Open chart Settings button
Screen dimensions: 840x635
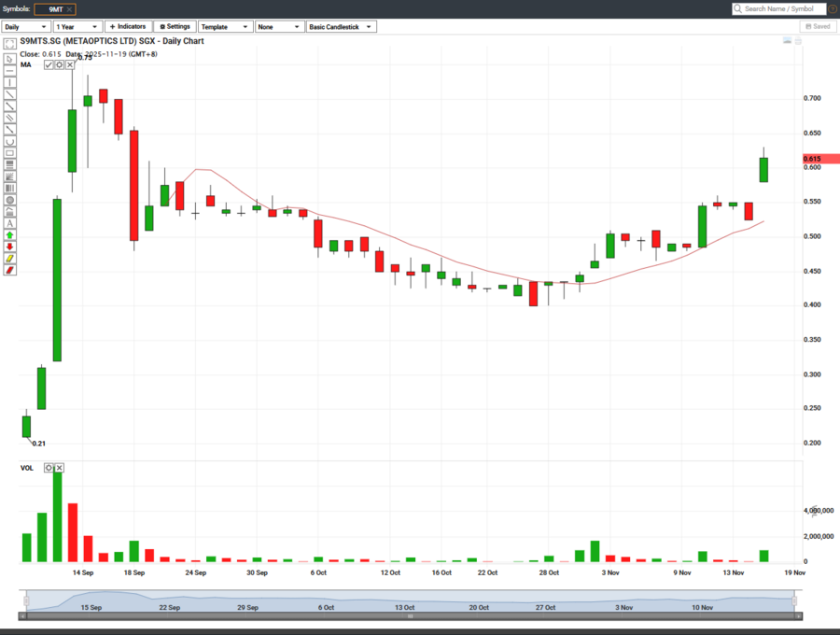coord(175,27)
